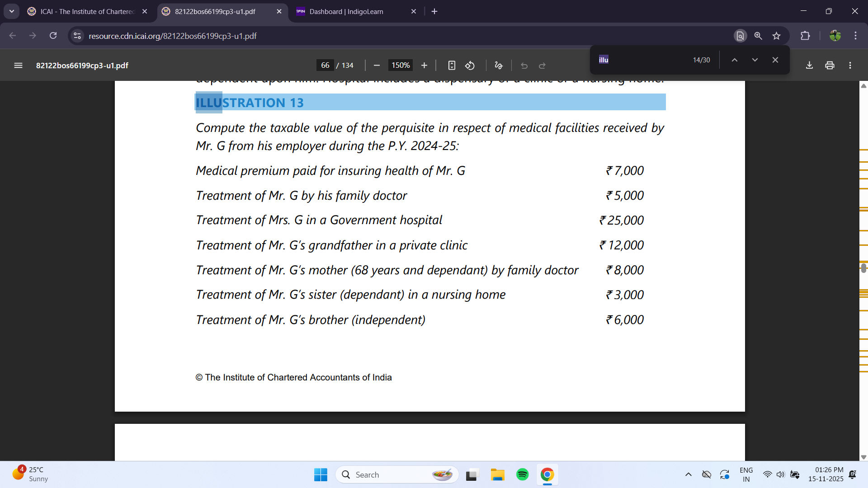Zoom out with the minus icon
The height and width of the screenshot is (488, 868).
(x=377, y=66)
